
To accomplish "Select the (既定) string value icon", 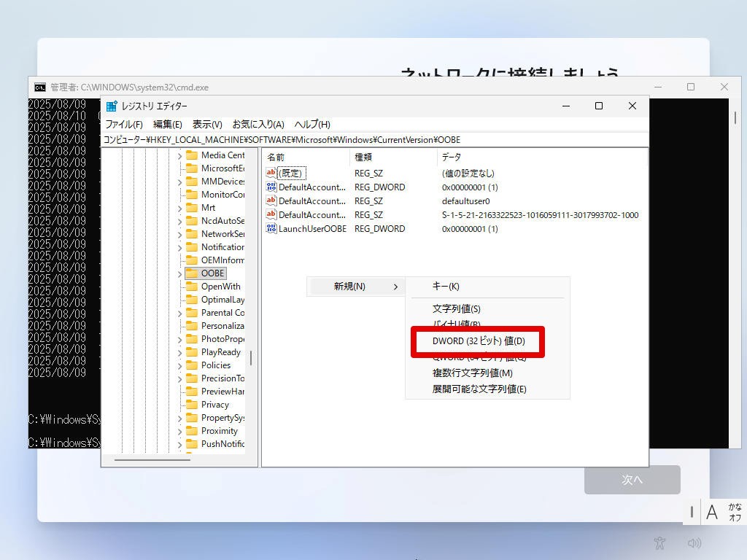I will pyautogui.click(x=271, y=173).
